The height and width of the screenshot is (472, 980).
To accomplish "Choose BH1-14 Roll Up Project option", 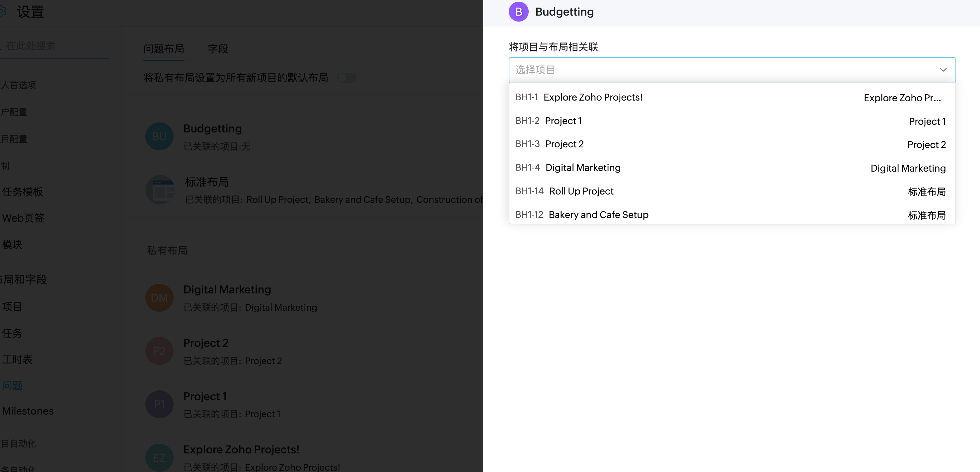I will point(581,191).
